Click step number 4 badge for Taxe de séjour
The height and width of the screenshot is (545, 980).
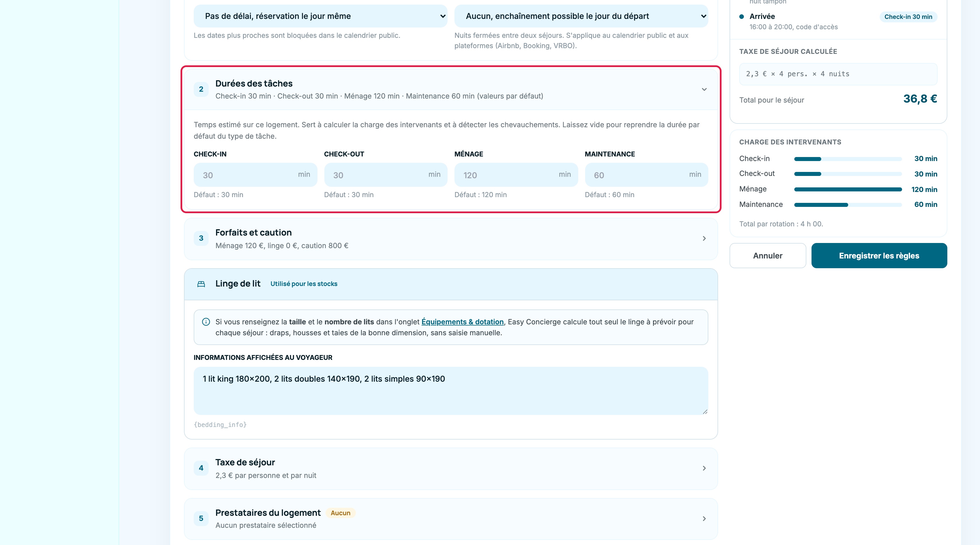tap(201, 468)
